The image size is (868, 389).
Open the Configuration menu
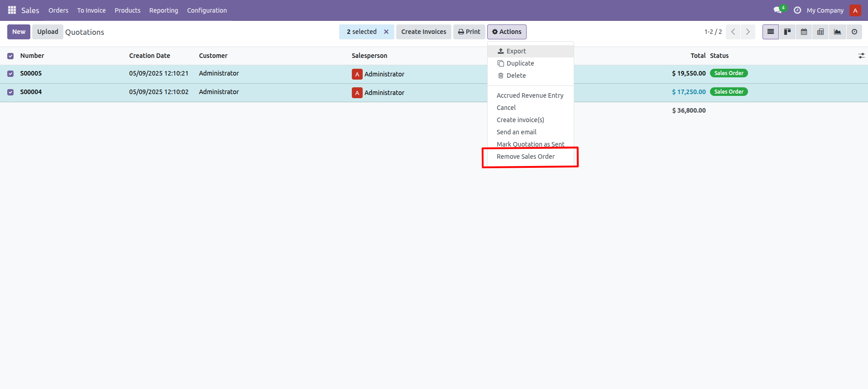click(x=207, y=10)
